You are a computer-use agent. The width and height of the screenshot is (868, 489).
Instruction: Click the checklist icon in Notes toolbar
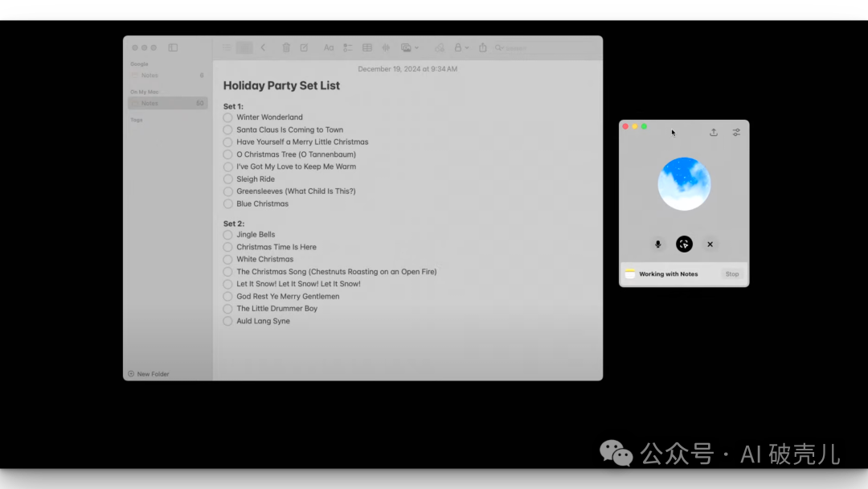pyautogui.click(x=348, y=48)
